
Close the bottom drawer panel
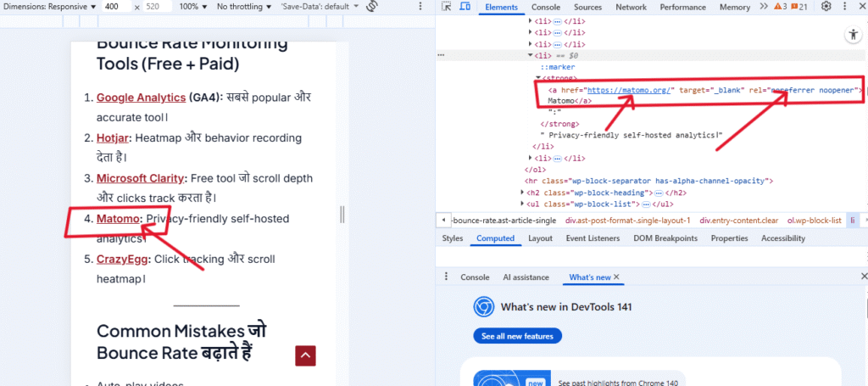click(864, 276)
